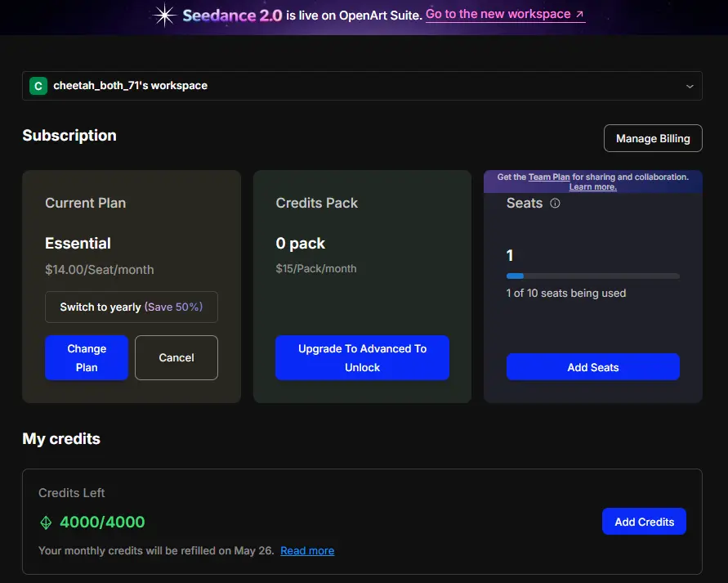The width and height of the screenshot is (728, 583).
Task: Click the monthly credits refill date text
Action: coord(156,550)
